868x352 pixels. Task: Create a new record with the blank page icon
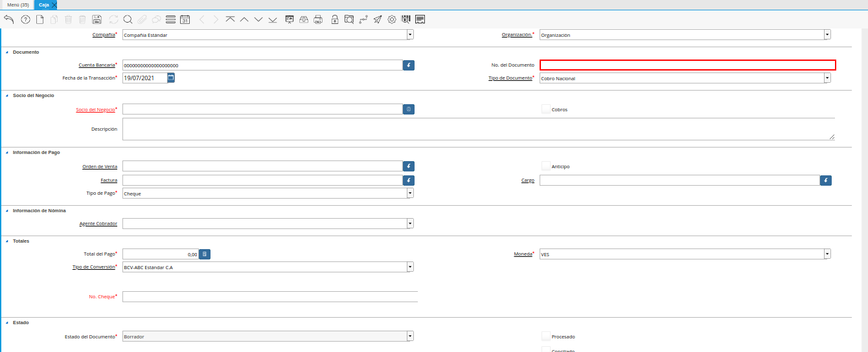(40, 19)
